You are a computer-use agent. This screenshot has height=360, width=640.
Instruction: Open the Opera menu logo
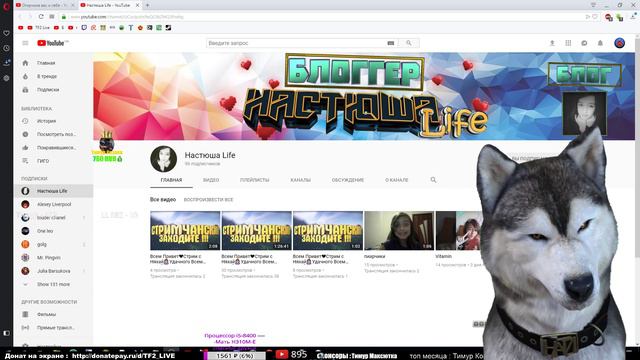tap(6, 6)
